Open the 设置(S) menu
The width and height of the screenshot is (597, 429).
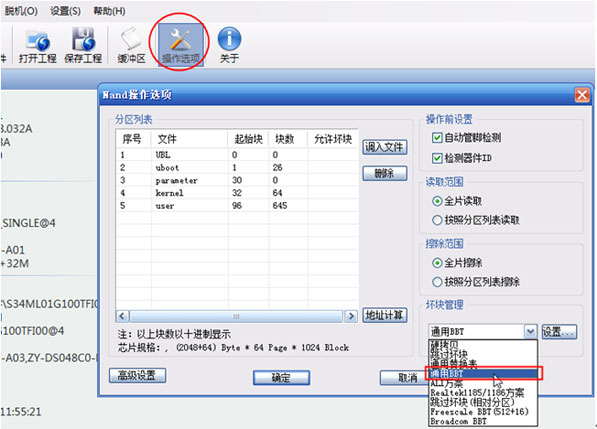(65, 11)
